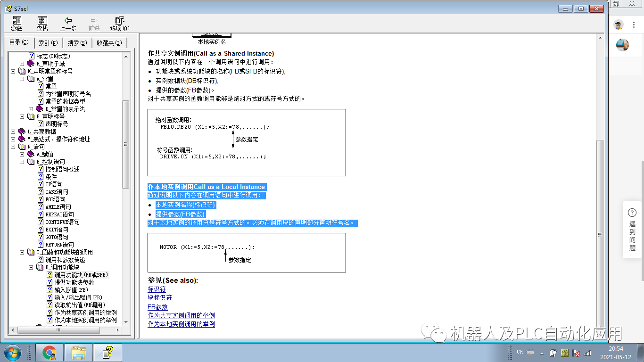This screenshot has height=362, width=644.
Task: Open the 读取输出值(FB调用) topic
Action: (x=80, y=305)
